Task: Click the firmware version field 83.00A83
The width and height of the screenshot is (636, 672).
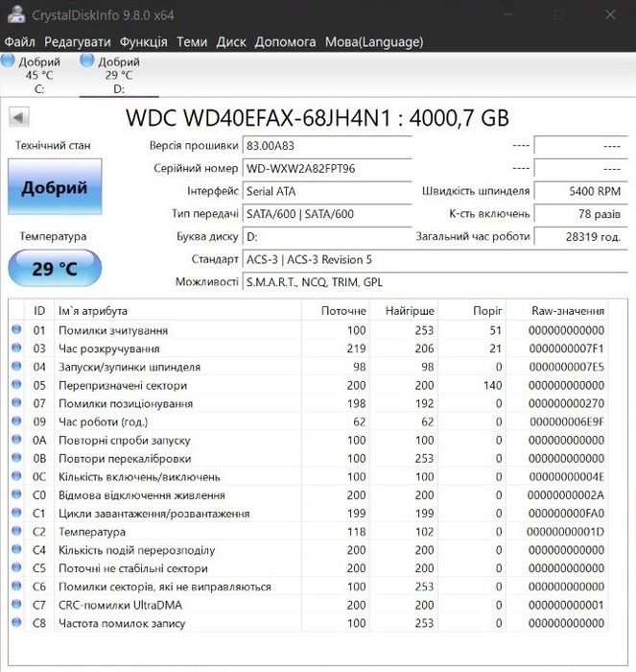Action: [x=327, y=146]
